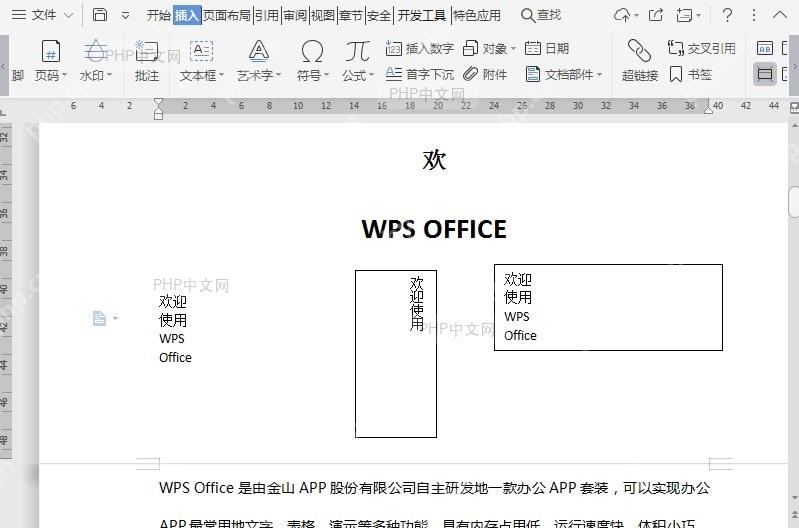Insert date with 日期 button
This screenshot has height=528, width=799.
click(547, 48)
